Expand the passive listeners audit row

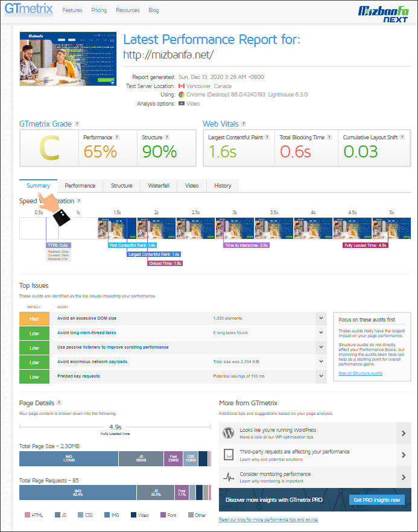321,347
